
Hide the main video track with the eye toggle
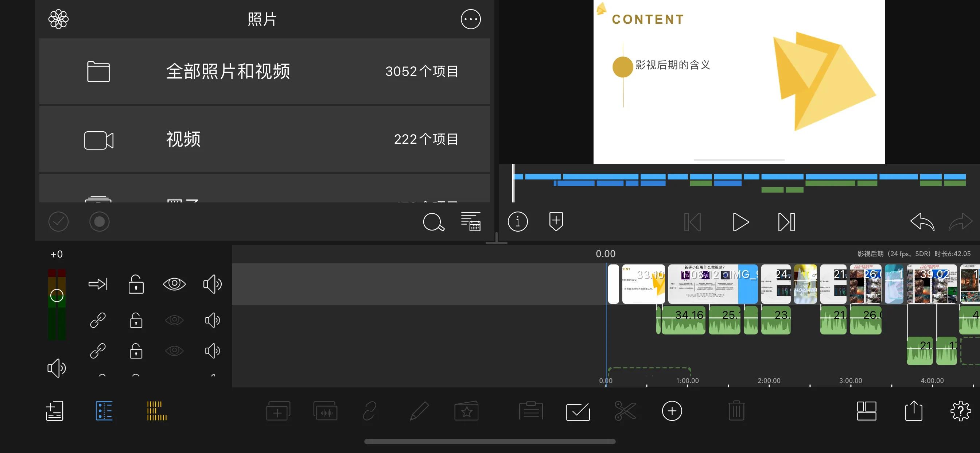tap(175, 284)
